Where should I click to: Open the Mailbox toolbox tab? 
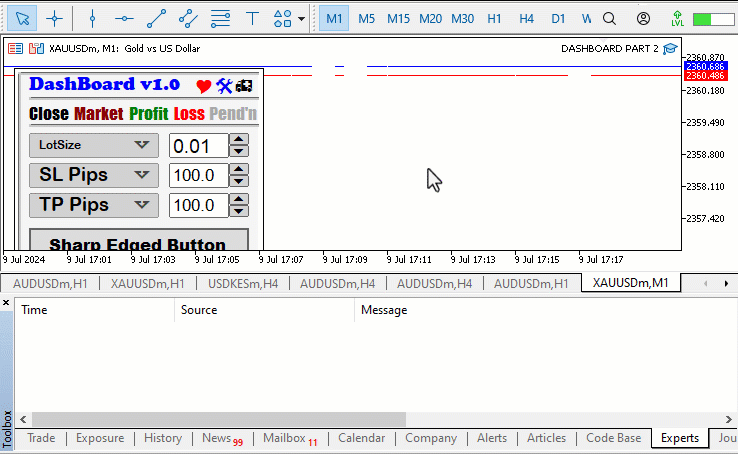point(290,438)
